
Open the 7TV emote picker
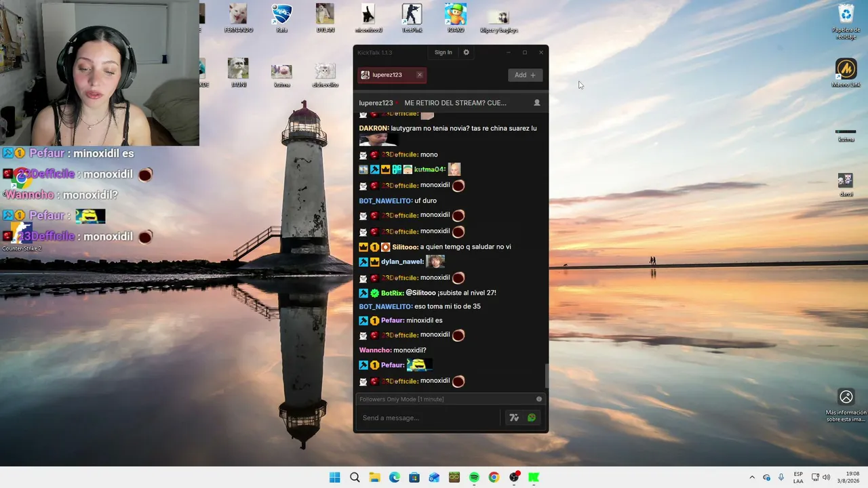click(514, 418)
